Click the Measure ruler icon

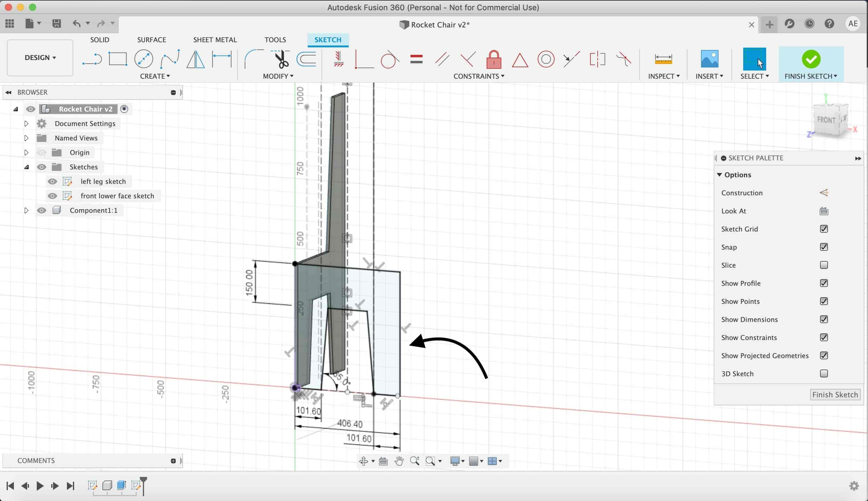point(663,59)
